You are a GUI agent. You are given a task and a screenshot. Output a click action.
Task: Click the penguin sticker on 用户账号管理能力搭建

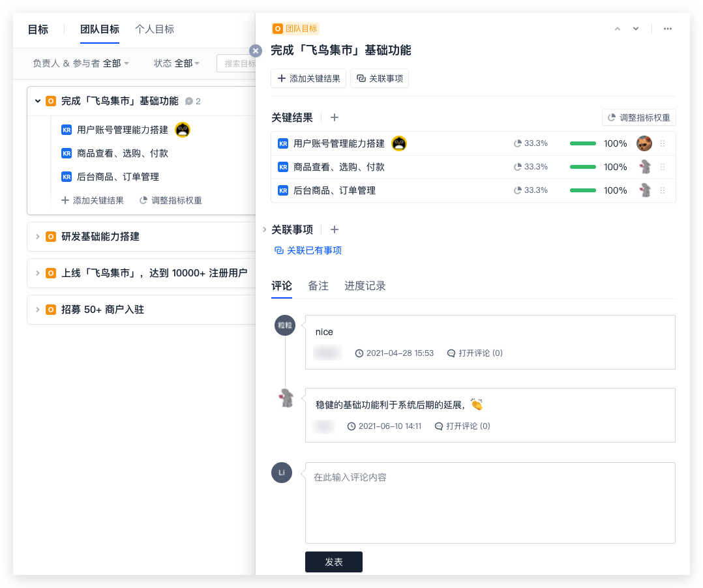[398, 143]
